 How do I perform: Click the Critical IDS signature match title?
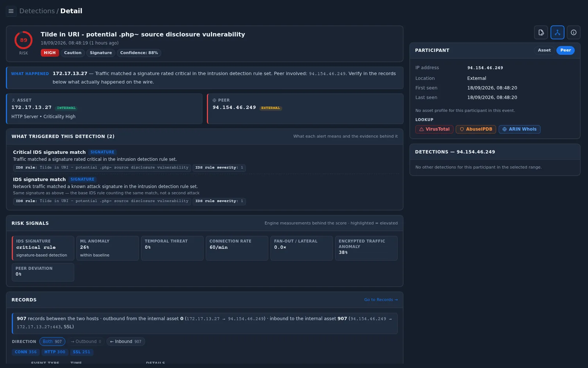click(49, 152)
